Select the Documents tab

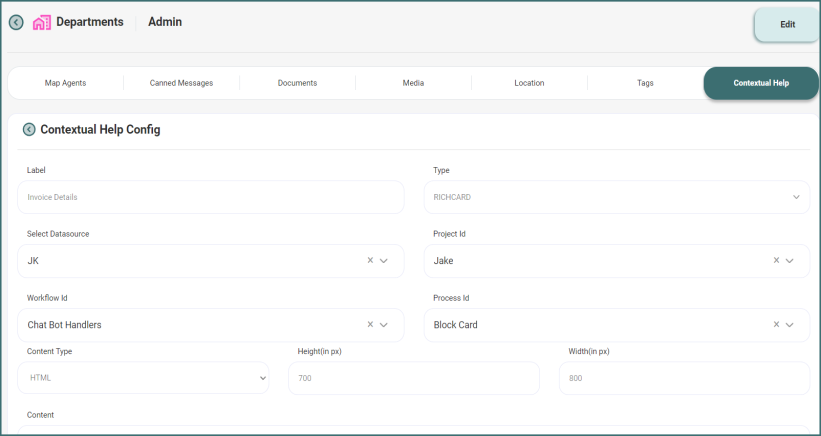(297, 83)
